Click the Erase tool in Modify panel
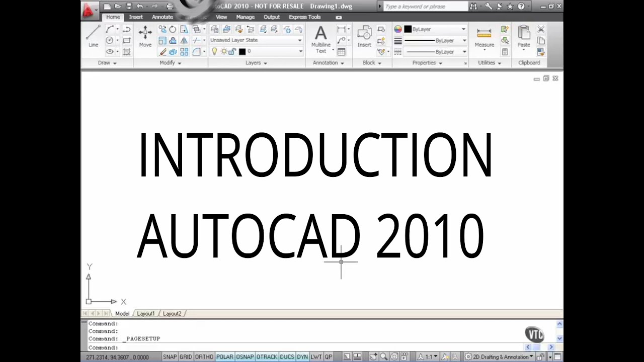This screenshot has width=644, height=362. point(162,52)
